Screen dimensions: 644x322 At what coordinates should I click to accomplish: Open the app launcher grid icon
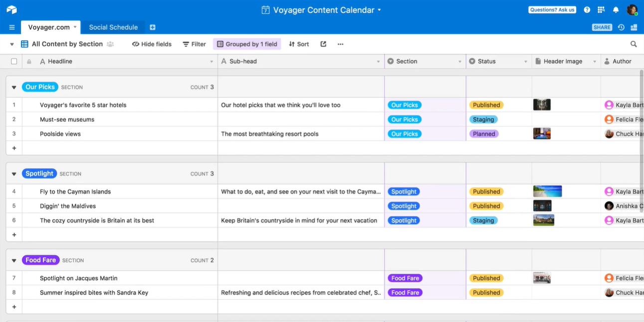coord(601,9)
